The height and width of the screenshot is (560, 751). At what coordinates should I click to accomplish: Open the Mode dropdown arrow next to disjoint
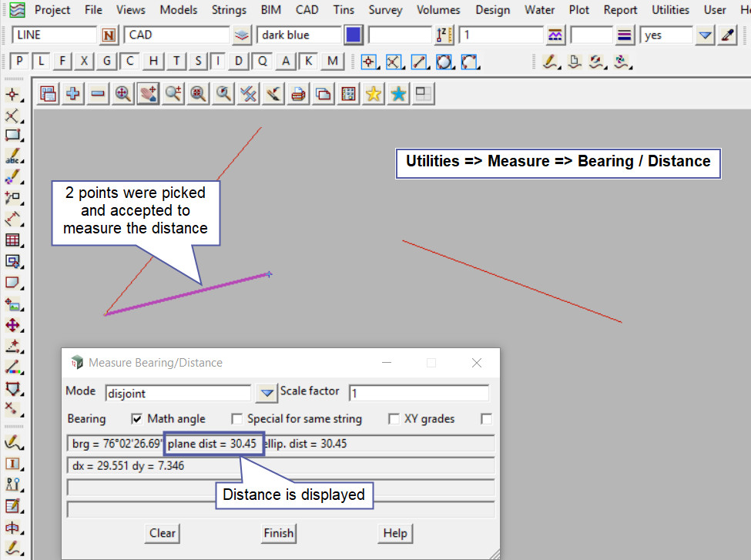[x=267, y=393]
